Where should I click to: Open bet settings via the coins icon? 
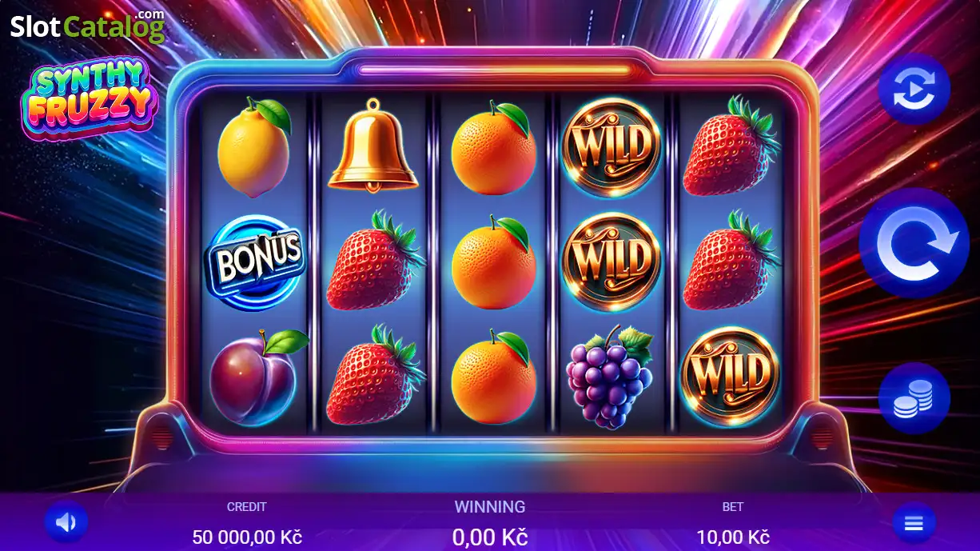(x=914, y=397)
